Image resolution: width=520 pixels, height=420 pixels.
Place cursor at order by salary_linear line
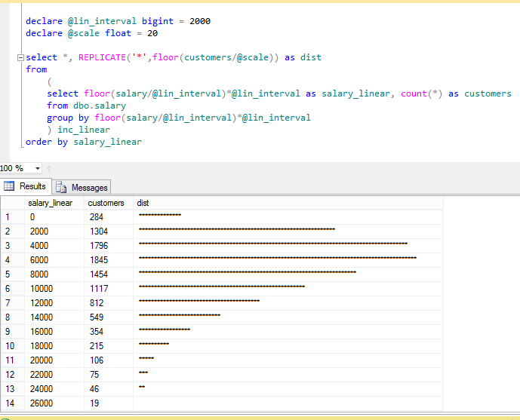(x=84, y=142)
